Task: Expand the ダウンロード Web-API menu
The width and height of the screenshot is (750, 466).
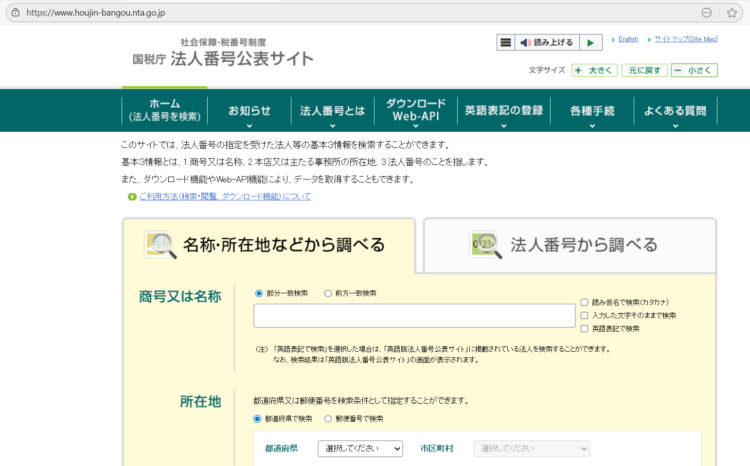Action: click(x=416, y=110)
